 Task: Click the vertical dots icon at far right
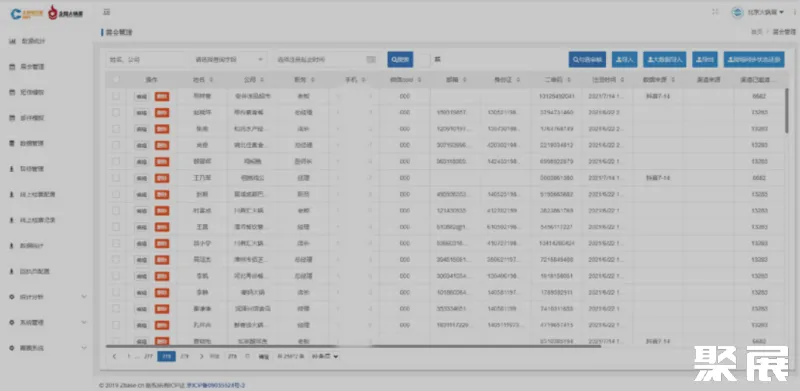pos(795,12)
